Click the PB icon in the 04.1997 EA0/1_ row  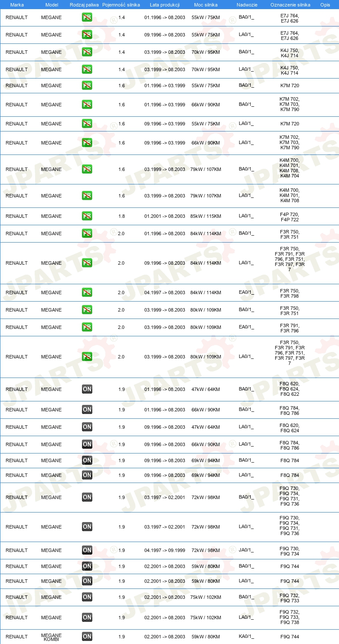pos(87,292)
